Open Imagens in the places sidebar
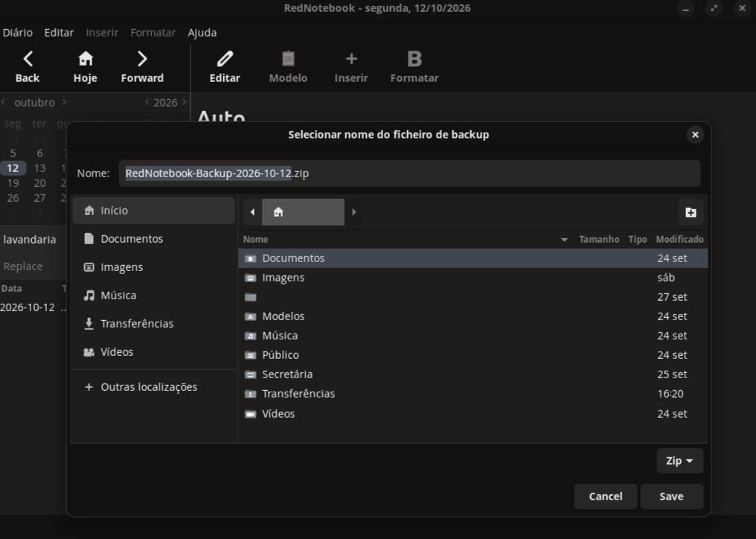The height and width of the screenshot is (539, 756). 154,267
